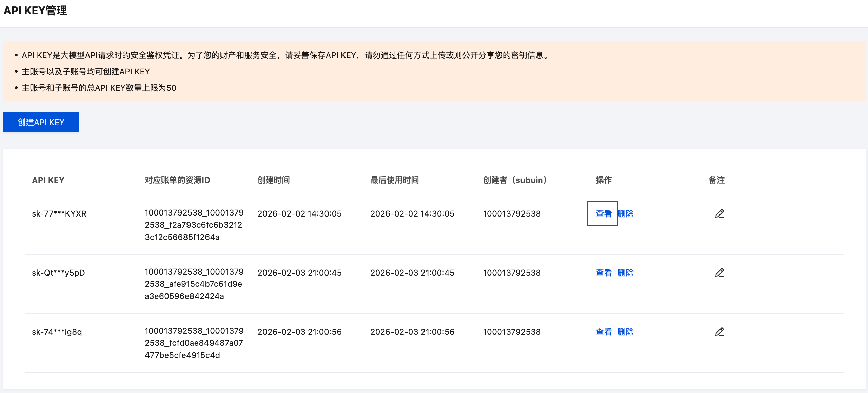Click the 对应账单的资源ID column header

point(177,180)
